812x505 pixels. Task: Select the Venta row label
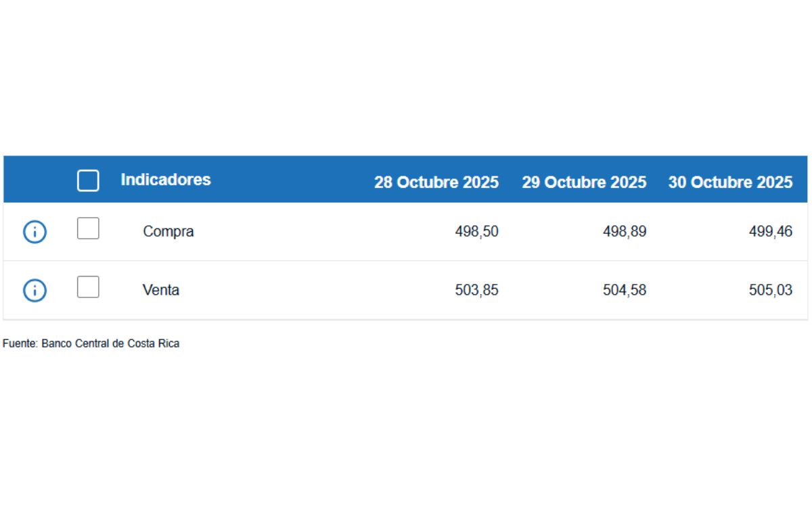pyautogui.click(x=162, y=290)
